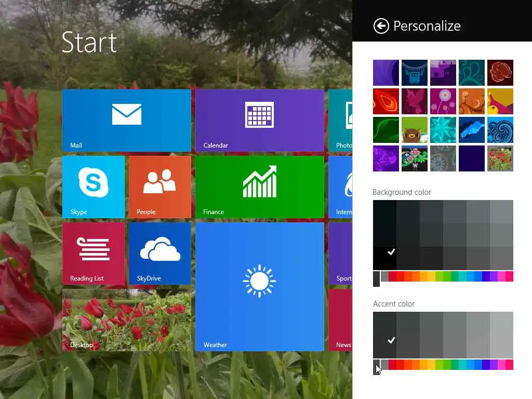Open the Finance tile
Screen dimensions: 532x399
click(260, 187)
